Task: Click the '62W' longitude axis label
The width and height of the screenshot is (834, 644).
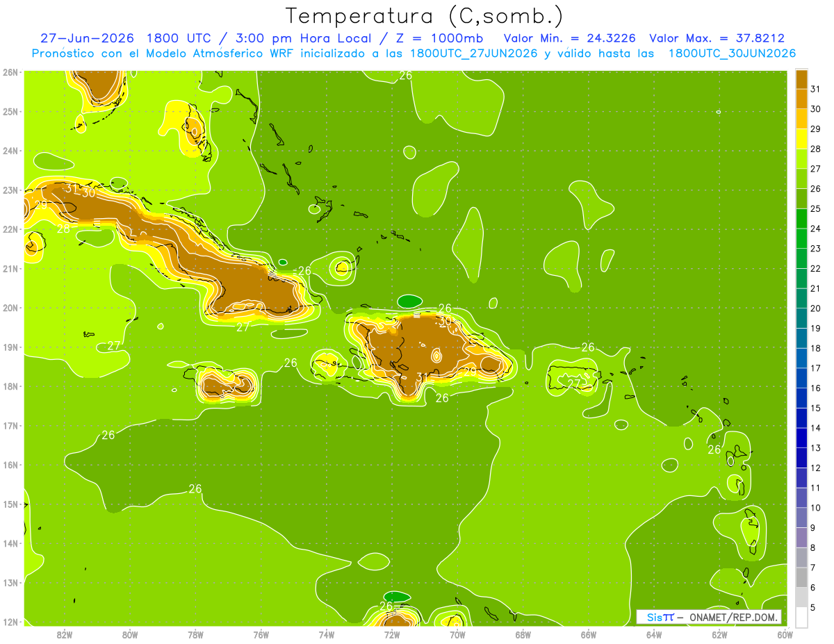Action: click(x=719, y=634)
